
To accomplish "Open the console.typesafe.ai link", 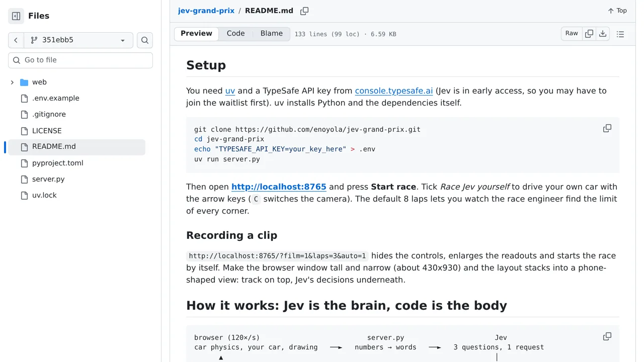I will (394, 91).
